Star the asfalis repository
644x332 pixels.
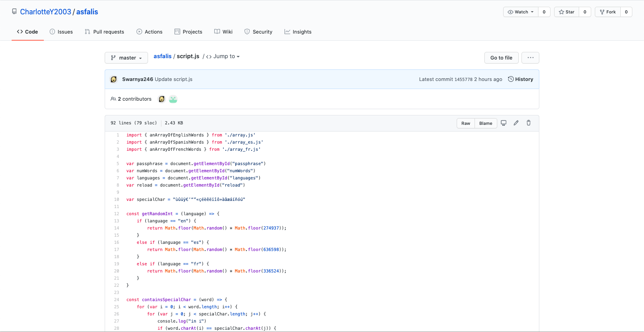567,12
